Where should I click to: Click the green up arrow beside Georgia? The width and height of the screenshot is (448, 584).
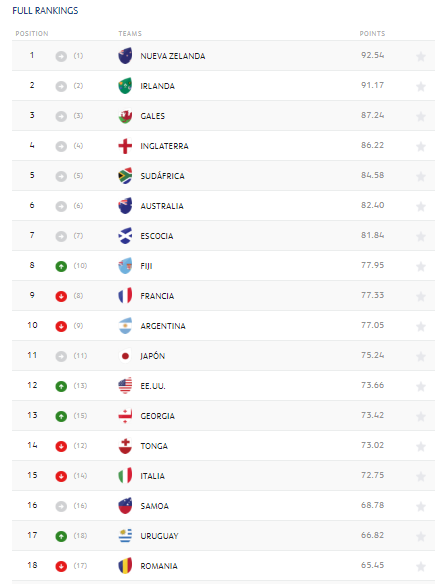pyautogui.click(x=61, y=416)
